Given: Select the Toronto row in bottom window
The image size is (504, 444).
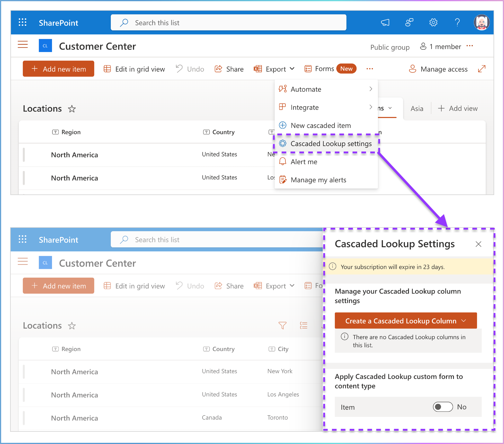Looking at the screenshot, I should [171, 418].
